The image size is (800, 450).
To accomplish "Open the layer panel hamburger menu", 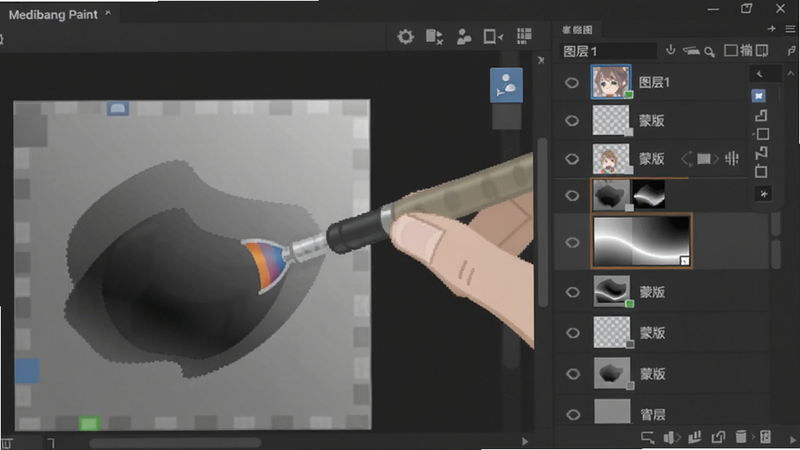I will tap(790, 29).
